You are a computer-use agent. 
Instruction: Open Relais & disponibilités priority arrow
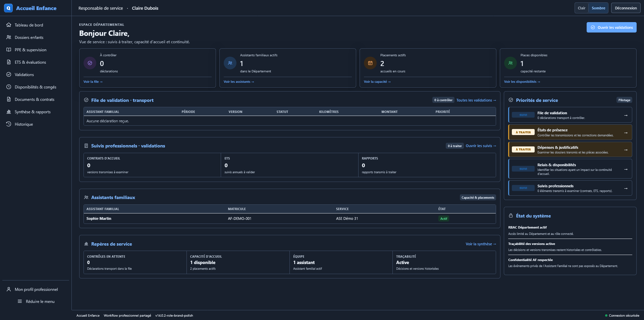point(626,169)
